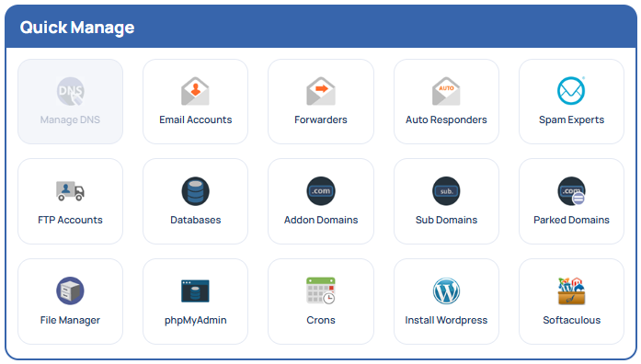This screenshot has height=364, width=641.
Task: Open the Parked Domains icon
Action: coord(571,191)
